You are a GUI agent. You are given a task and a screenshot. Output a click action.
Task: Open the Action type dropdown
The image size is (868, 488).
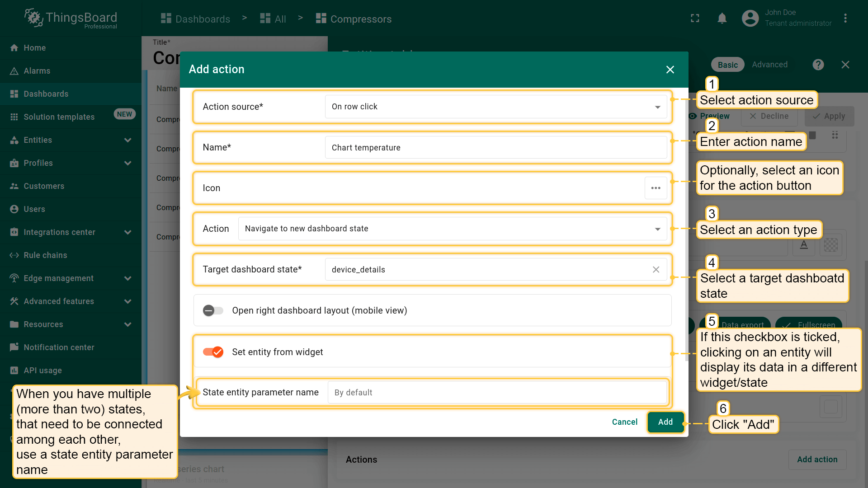[452, 229]
